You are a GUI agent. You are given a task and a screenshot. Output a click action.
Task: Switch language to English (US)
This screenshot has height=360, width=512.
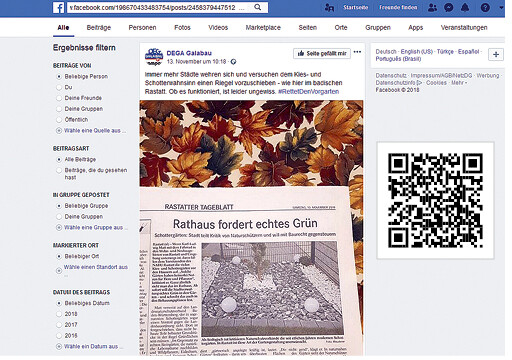(x=417, y=52)
